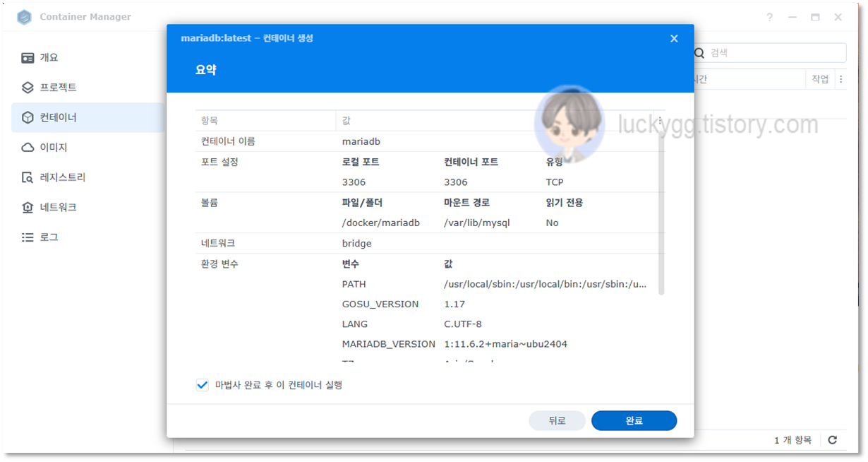The height and width of the screenshot is (462, 868).
Task: Close the Container Manager window
Action: [x=838, y=17]
